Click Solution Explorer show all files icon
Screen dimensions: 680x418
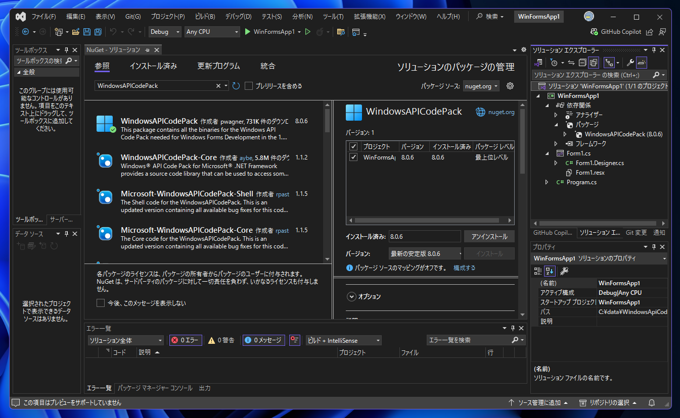point(593,63)
